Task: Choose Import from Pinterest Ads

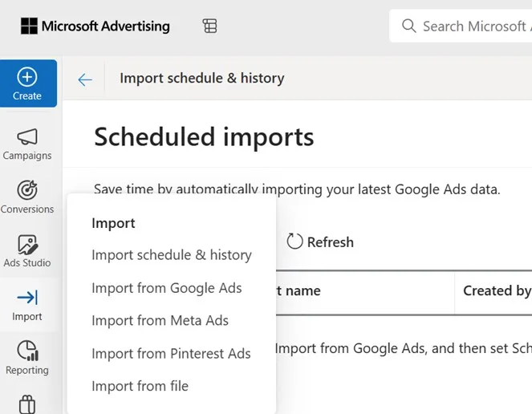Action: pos(171,354)
